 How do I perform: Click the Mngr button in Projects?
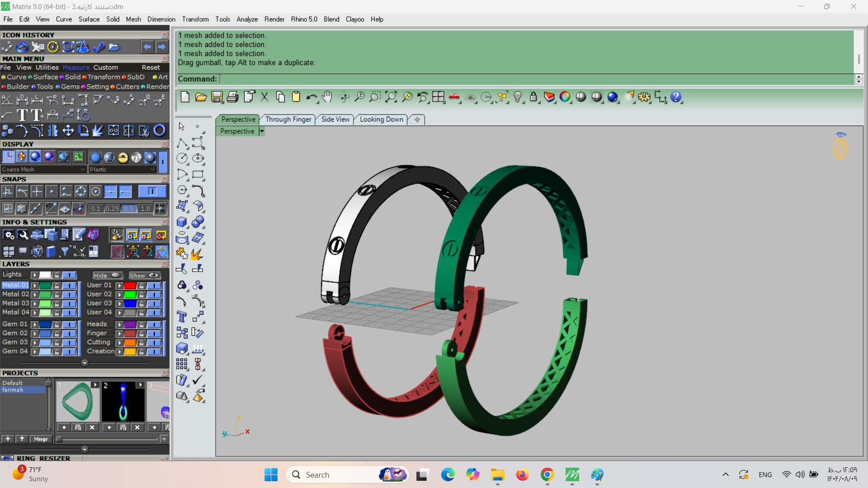coord(41,439)
